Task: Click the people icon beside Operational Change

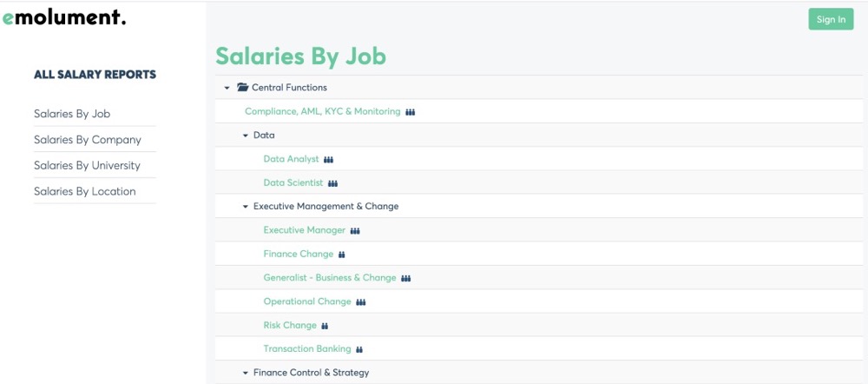Action: [x=361, y=302]
